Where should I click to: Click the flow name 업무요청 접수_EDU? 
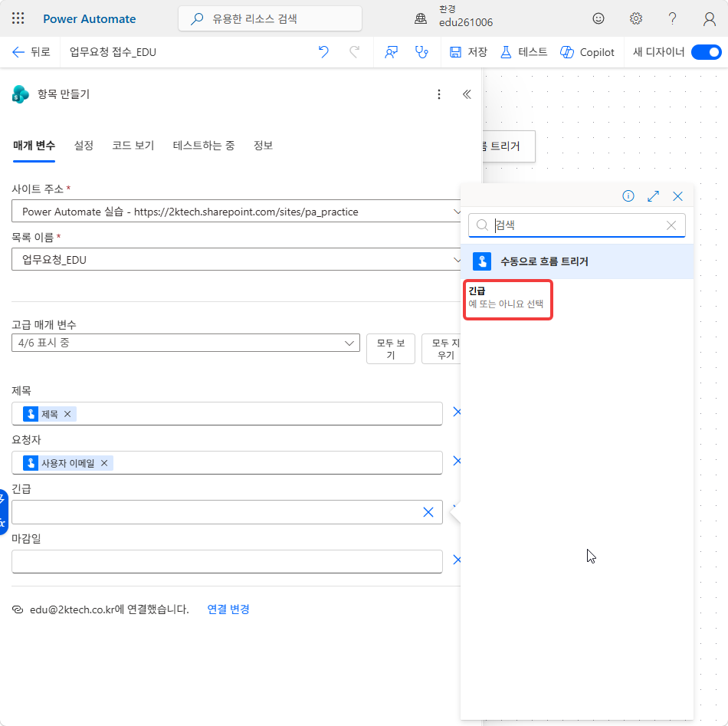tap(113, 52)
